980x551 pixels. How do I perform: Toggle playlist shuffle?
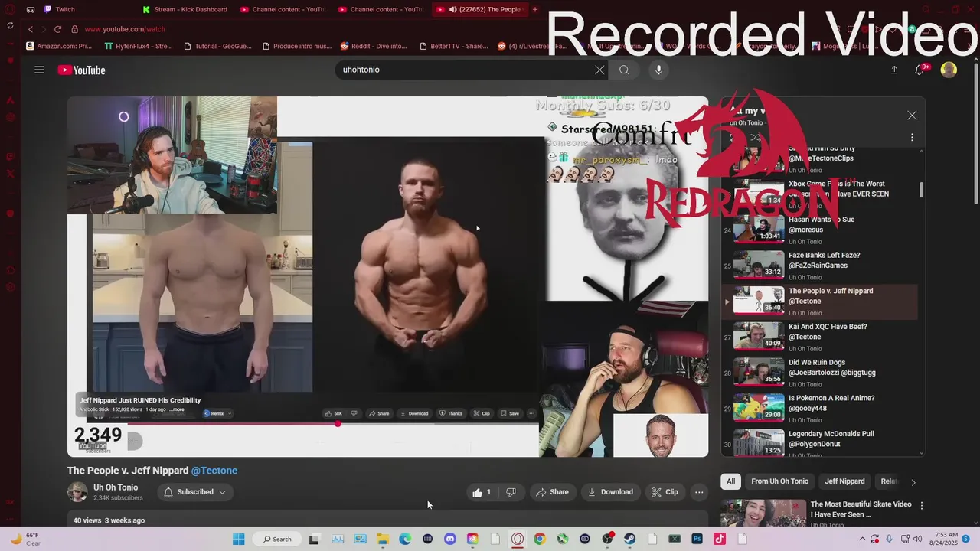(756, 138)
